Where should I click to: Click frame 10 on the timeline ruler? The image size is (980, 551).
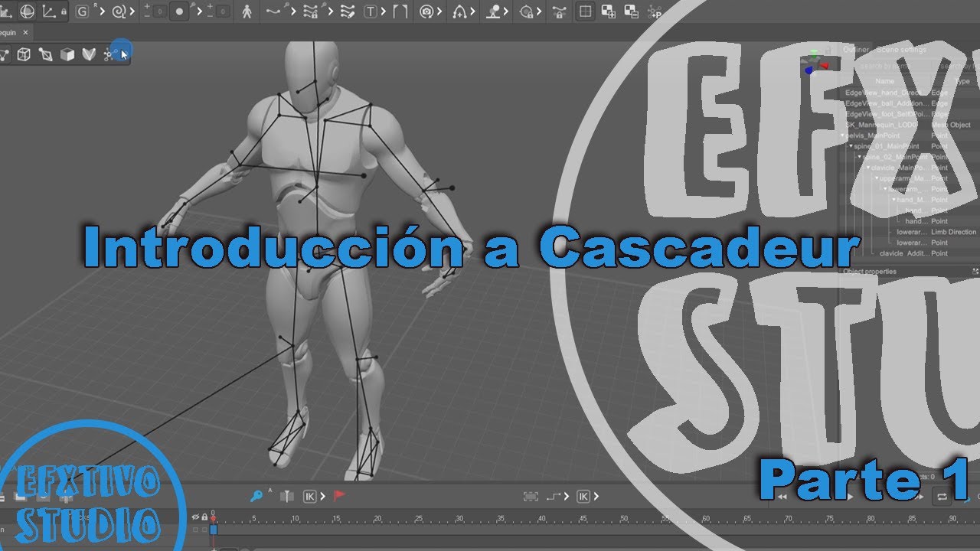click(295, 519)
